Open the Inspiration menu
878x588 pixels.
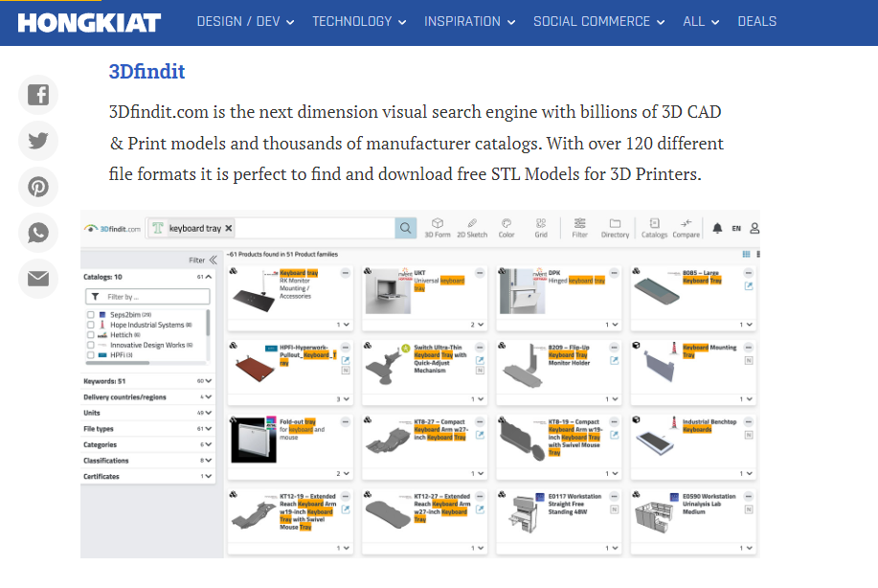click(469, 22)
